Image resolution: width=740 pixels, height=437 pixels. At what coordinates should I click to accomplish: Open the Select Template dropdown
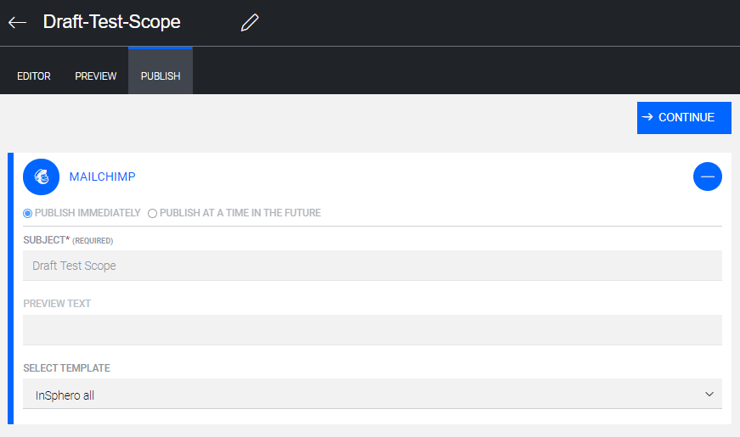372,394
